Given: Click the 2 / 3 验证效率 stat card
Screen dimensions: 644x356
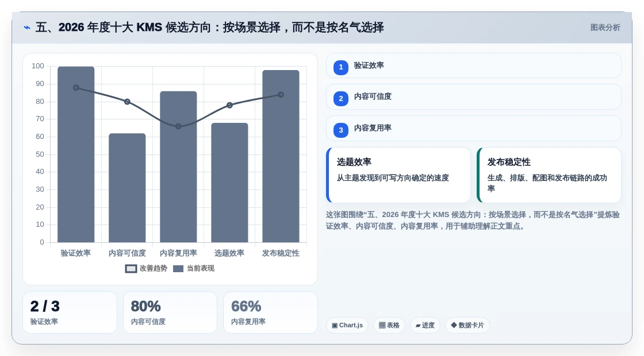Looking at the screenshot, I should click(x=70, y=312).
